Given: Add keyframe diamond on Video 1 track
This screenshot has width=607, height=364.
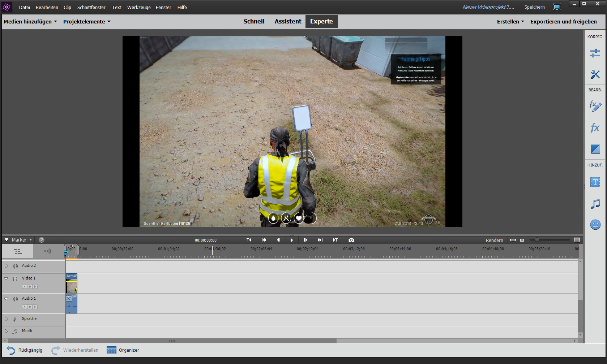Looking at the screenshot, I should click(x=30, y=287).
